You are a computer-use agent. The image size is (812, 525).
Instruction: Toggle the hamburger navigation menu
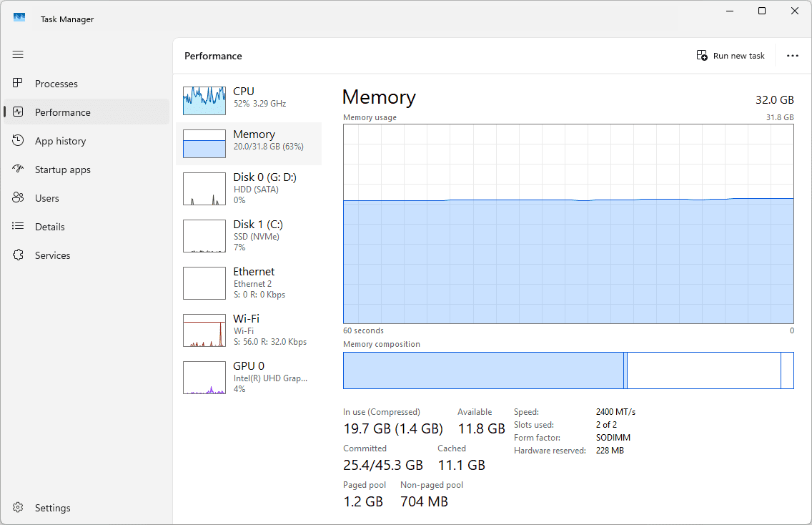[18, 54]
